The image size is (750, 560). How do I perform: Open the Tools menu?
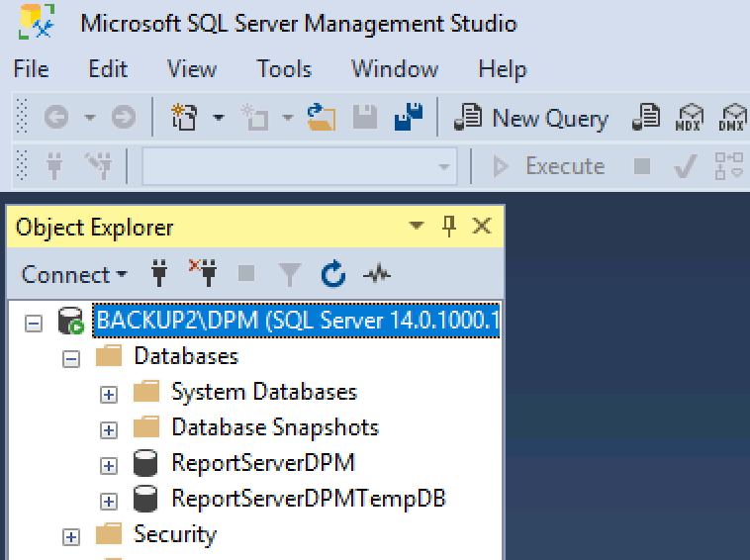click(x=284, y=69)
